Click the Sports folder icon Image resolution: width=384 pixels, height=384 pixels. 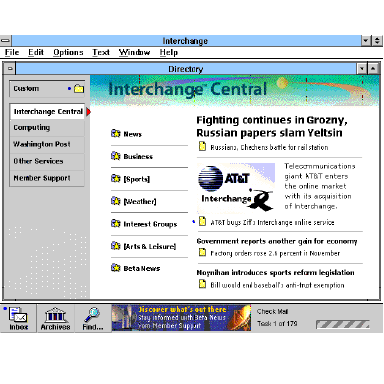[115, 179]
